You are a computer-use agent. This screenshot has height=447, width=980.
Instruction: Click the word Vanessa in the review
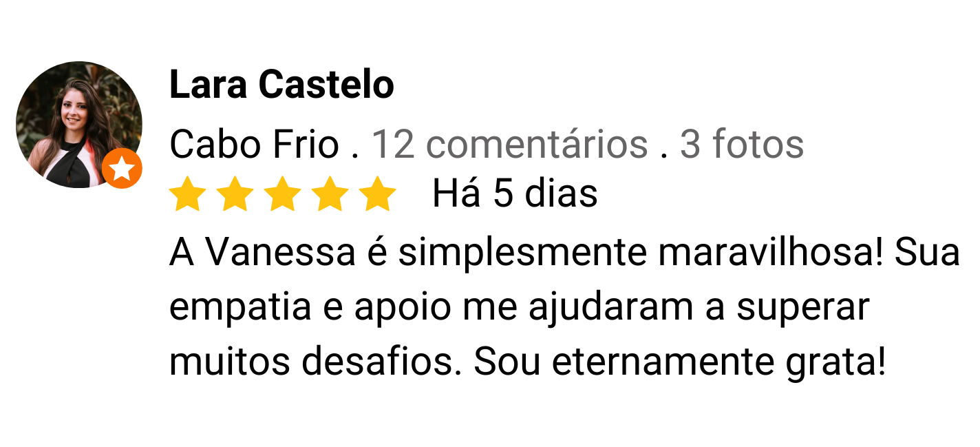(281, 253)
